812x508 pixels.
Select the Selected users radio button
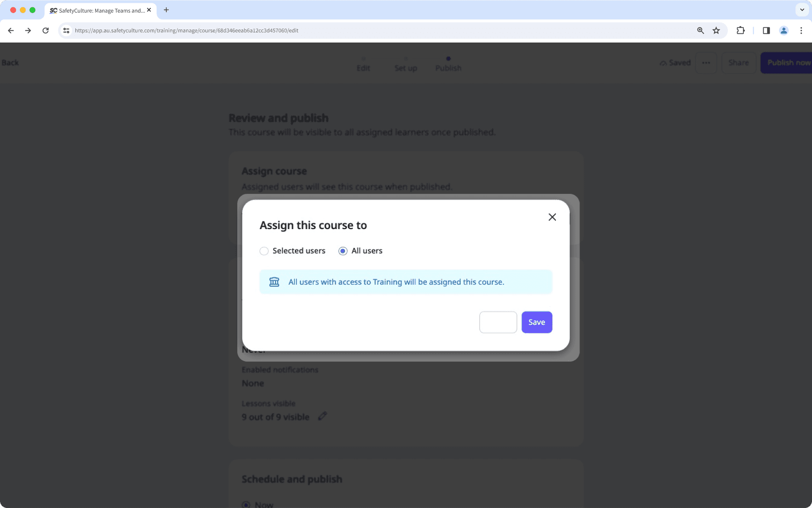point(264,251)
